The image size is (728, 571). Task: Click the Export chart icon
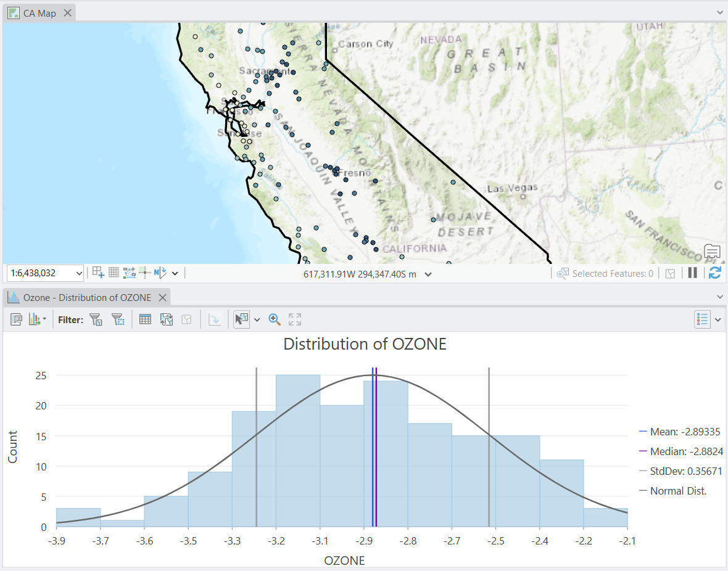click(36, 319)
